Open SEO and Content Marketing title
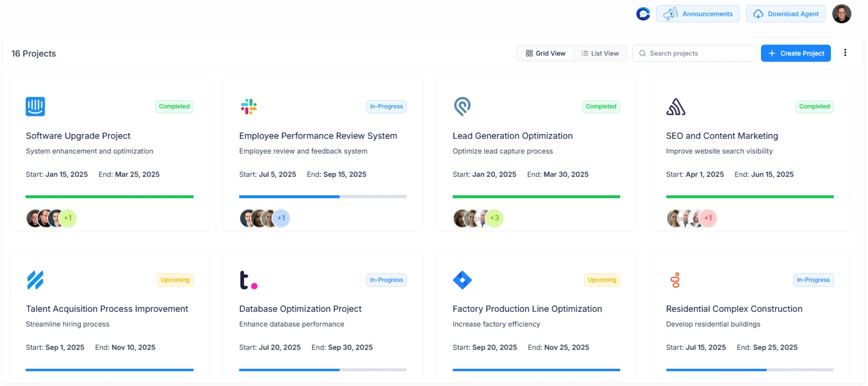The width and height of the screenshot is (868, 386). (722, 136)
